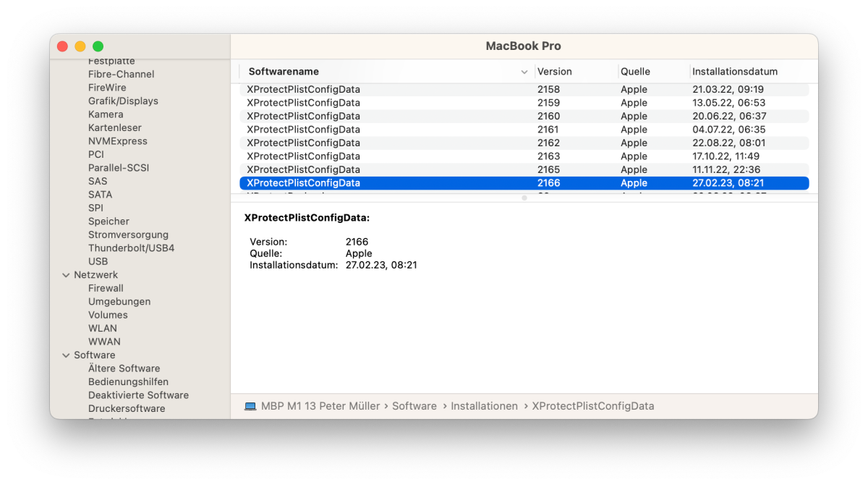868x485 pixels.
Task: Select Ältere Software in sidebar
Action: click(x=124, y=368)
